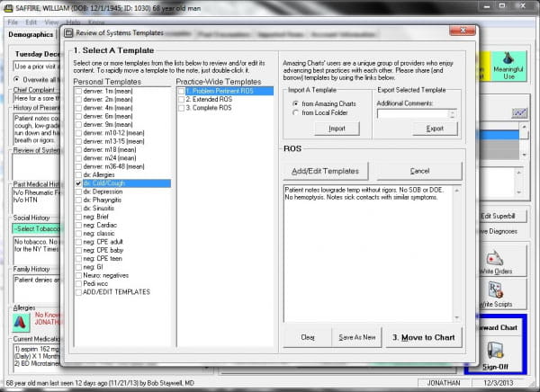
Task: Click the green Select Tobacco field
Action: point(36,229)
